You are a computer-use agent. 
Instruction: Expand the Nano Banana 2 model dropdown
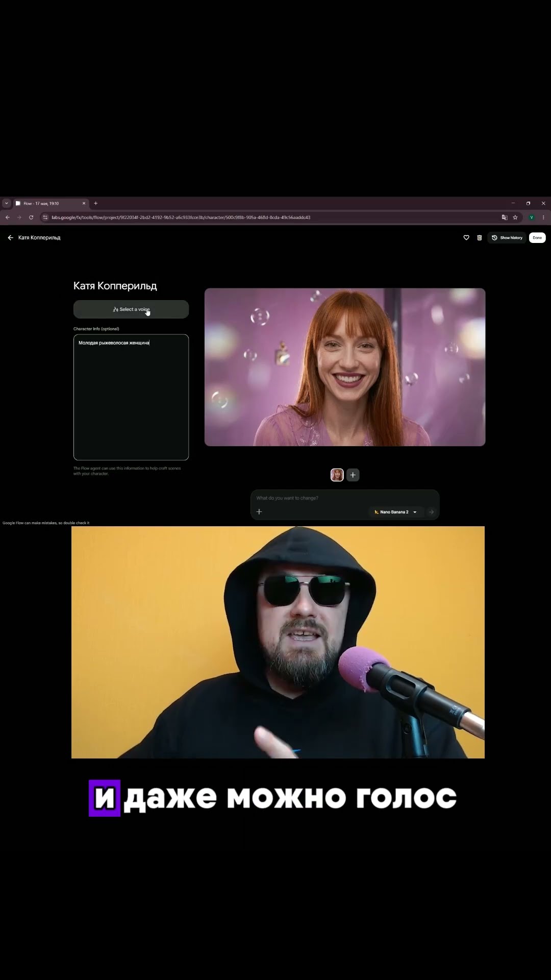point(396,512)
